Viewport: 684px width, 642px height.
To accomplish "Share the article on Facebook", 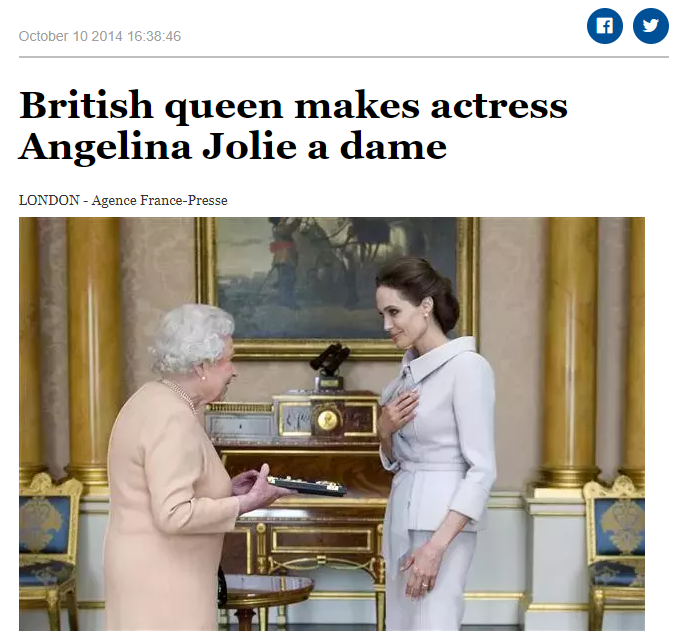I will tap(604, 26).
